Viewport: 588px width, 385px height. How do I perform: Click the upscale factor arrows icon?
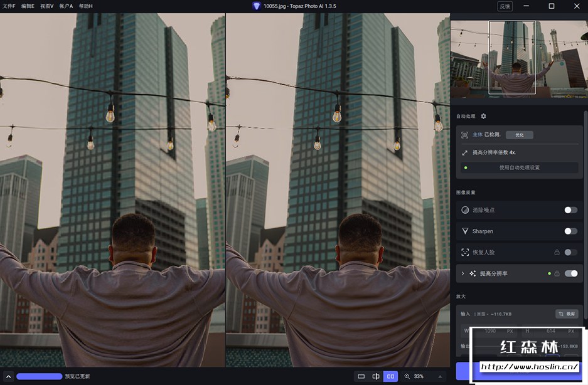[464, 152]
